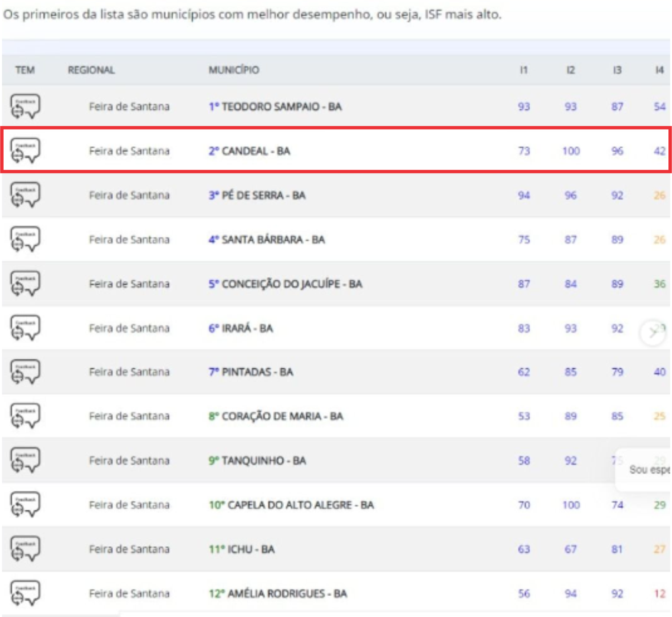This screenshot has width=672, height=617.
Task: Open feedback icon for Santa Bárbara row
Action: pyautogui.click(x=25, y=239)
